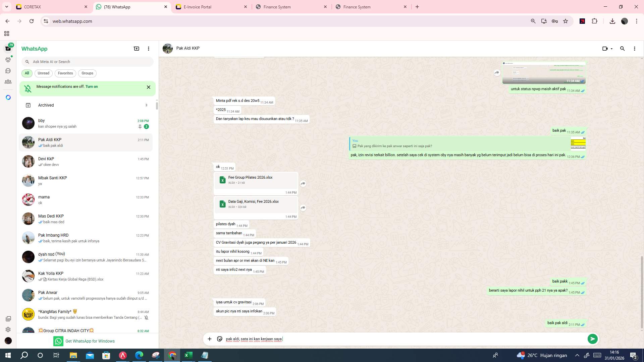Open Communities in the sidebar
Screen dimensions: 644x362
tap(8, 81)
